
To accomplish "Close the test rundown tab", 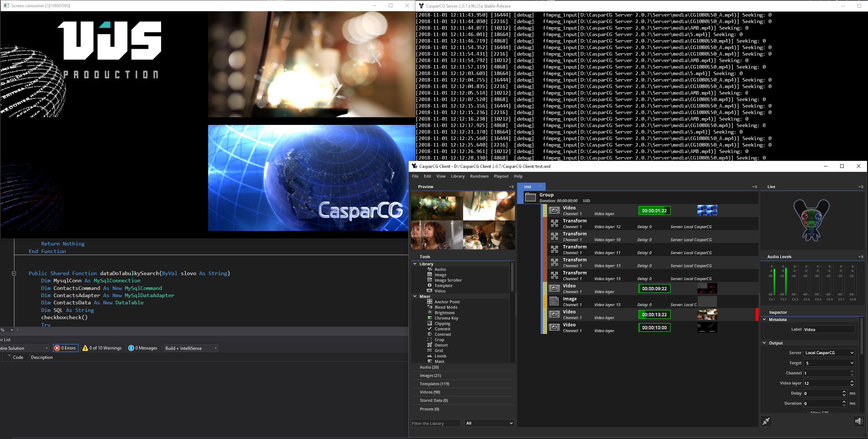I will 541,186.
